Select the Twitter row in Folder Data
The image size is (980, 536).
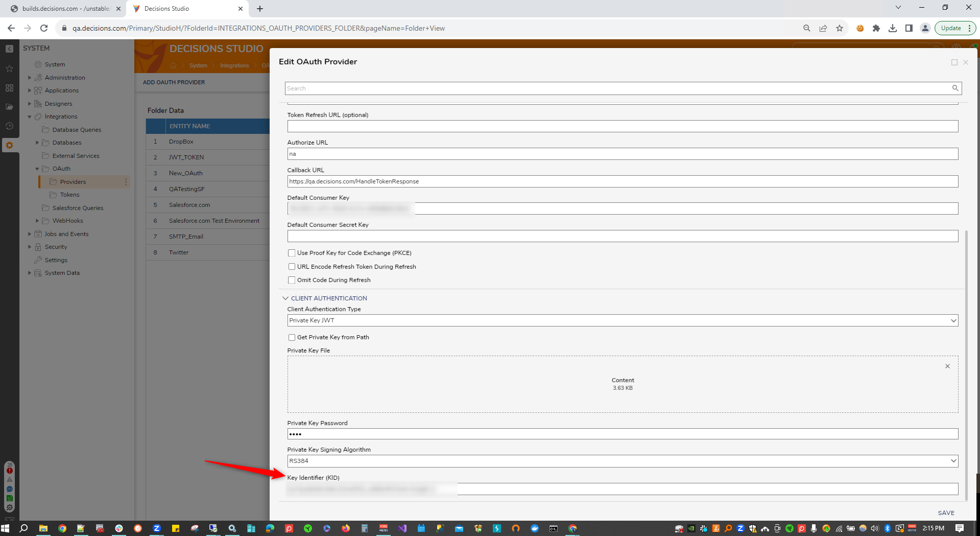point(208,252)
